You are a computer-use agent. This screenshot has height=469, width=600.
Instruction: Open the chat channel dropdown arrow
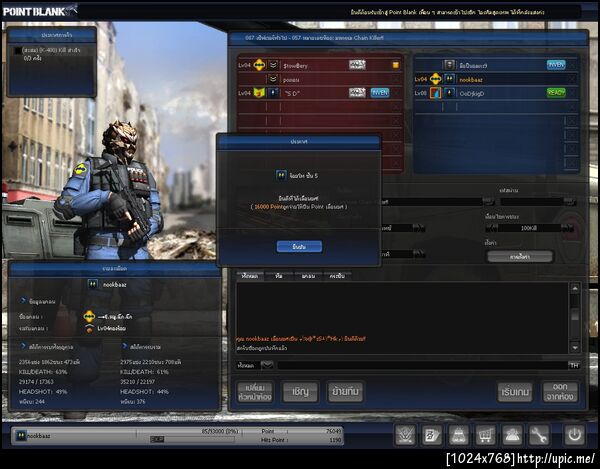click(267, 365)
